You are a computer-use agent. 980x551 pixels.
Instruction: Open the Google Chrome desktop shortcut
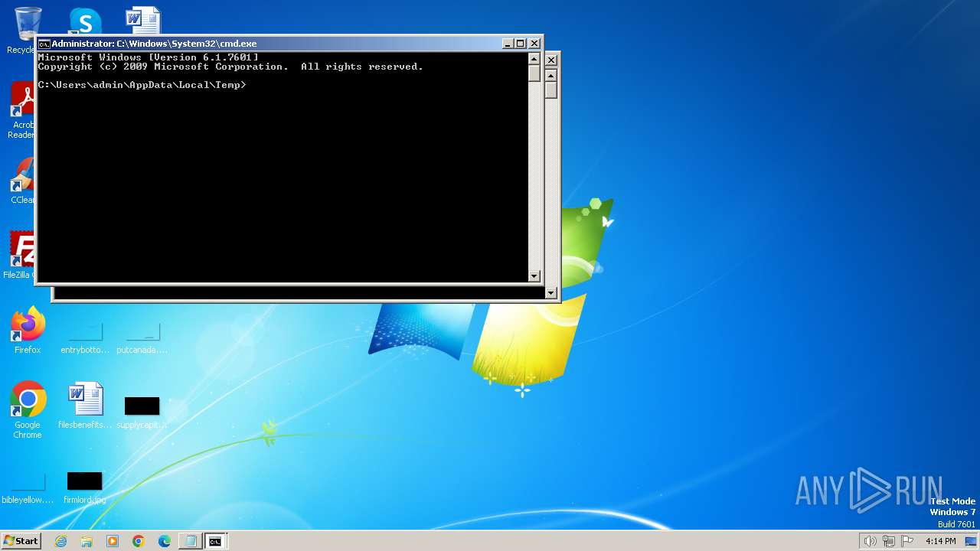[x=28, y=410]
